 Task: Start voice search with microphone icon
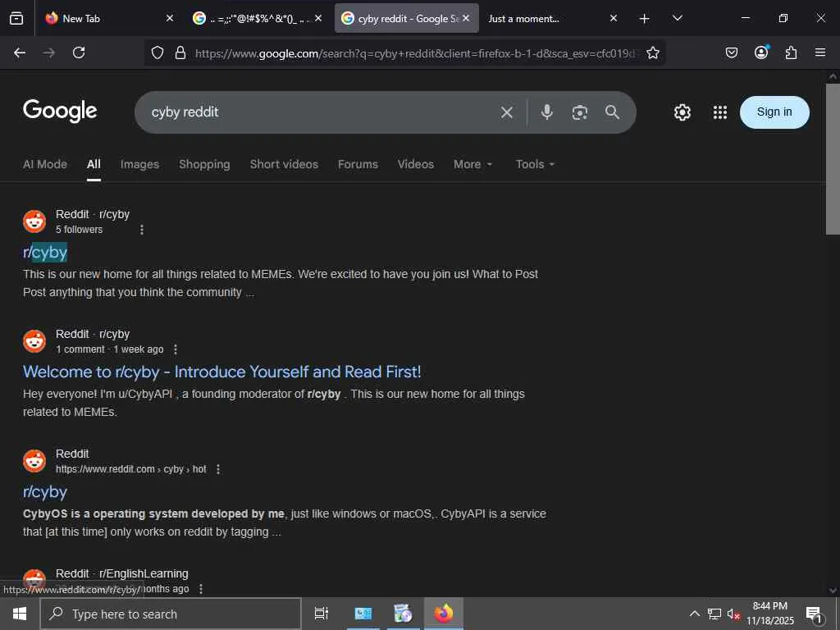click(546, 112)
